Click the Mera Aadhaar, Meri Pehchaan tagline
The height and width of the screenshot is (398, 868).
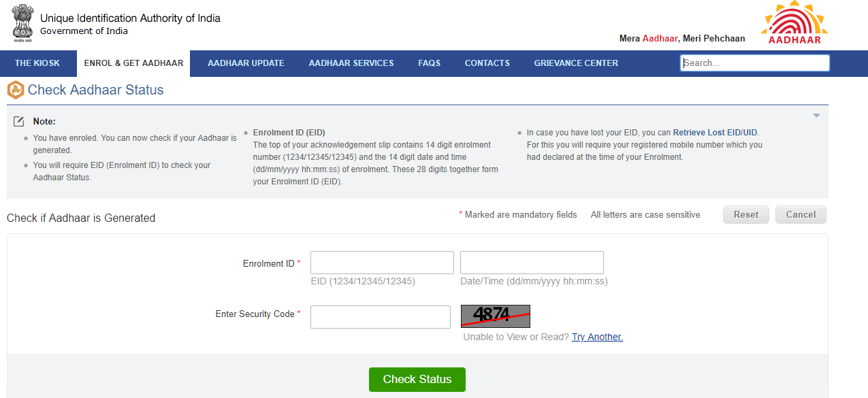pyautogui.click(x=681, y=38)
